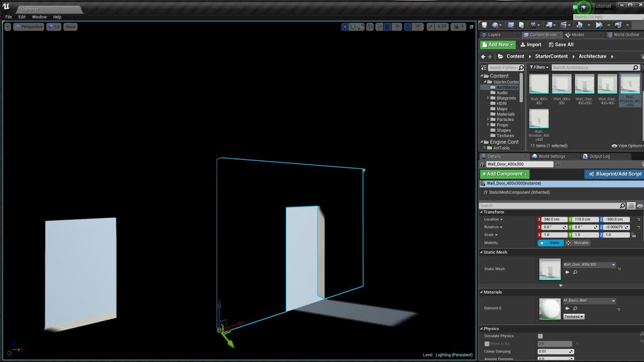Click the Import button

point(531,45)
